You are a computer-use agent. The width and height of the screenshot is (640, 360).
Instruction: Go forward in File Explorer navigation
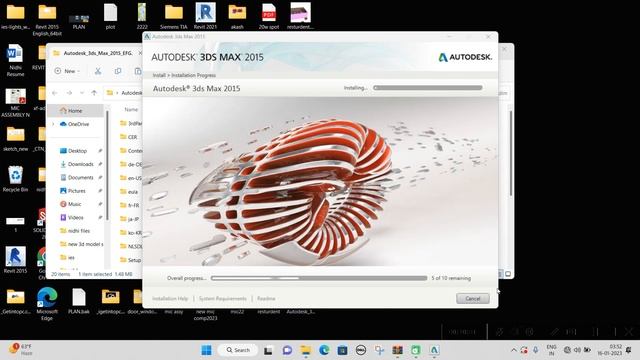click(x=69, y=93)
